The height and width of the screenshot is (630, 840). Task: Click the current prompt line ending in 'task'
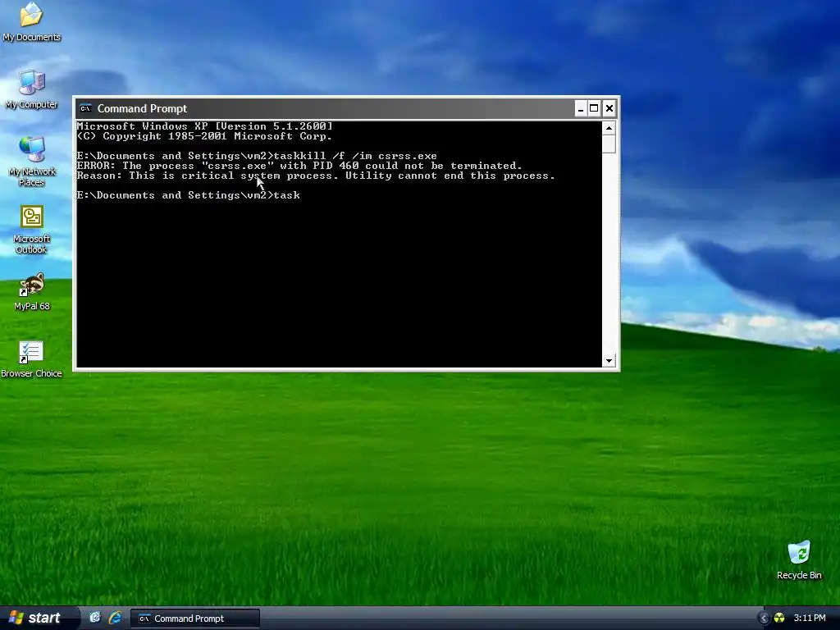point(189,195)
